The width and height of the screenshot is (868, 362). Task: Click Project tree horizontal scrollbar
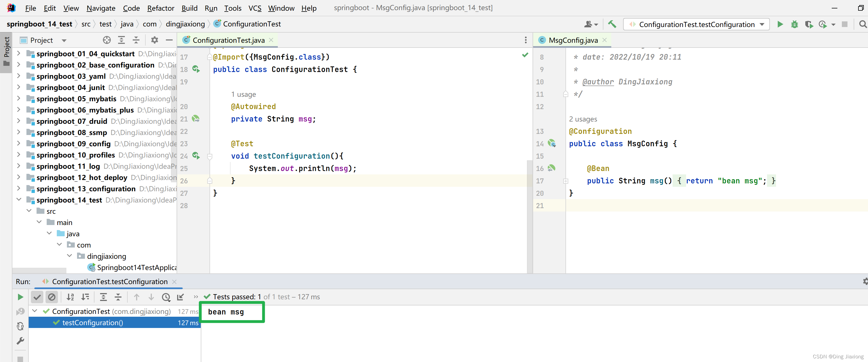click(x=39, y=270)
